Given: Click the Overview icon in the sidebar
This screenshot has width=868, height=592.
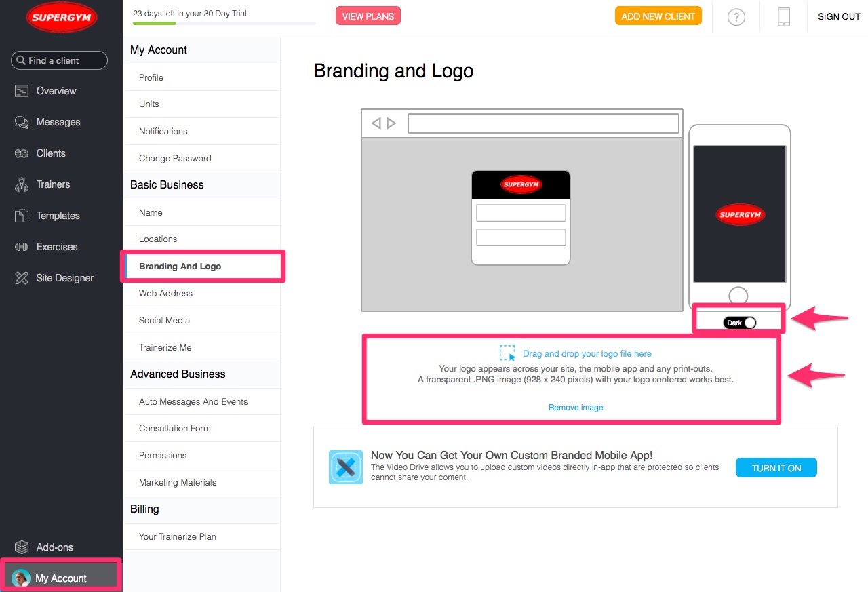Looking at the screenshot, I should 22,91.
